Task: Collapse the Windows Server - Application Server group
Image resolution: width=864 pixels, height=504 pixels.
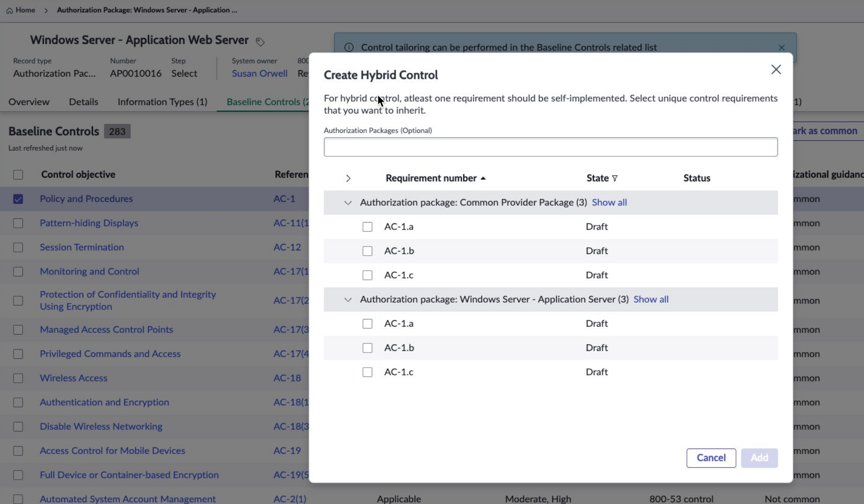Action: 348,299
